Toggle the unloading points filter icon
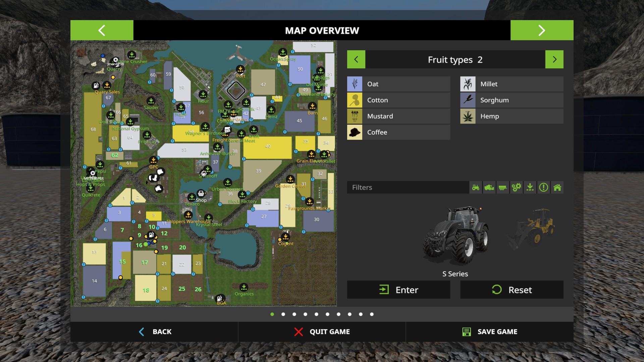Screen dimensions: 644x362 (530, 187)
